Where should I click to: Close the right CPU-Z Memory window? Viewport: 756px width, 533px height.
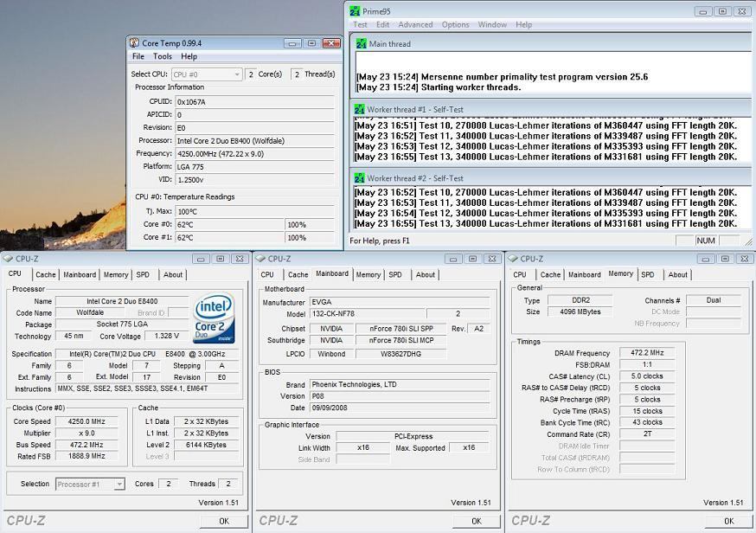745,259
